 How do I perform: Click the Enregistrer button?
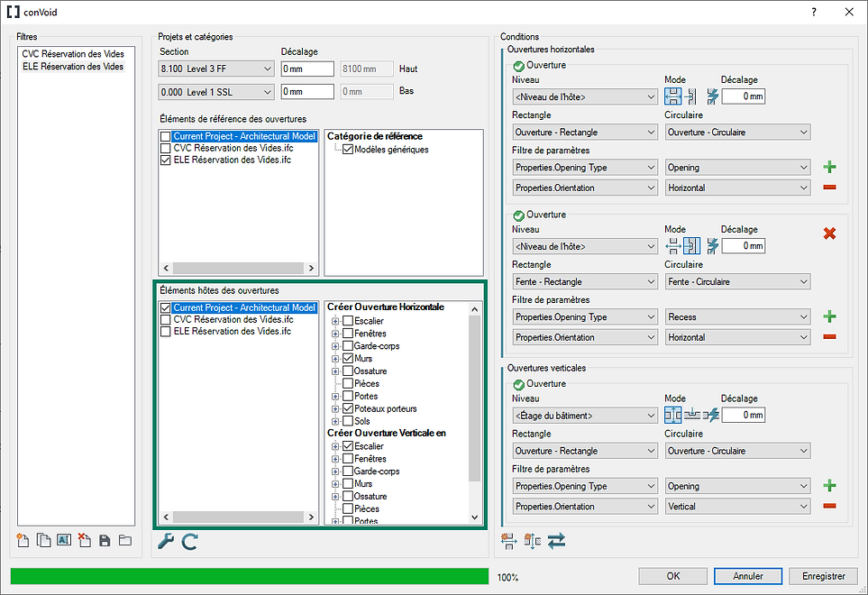click(823, 576)
